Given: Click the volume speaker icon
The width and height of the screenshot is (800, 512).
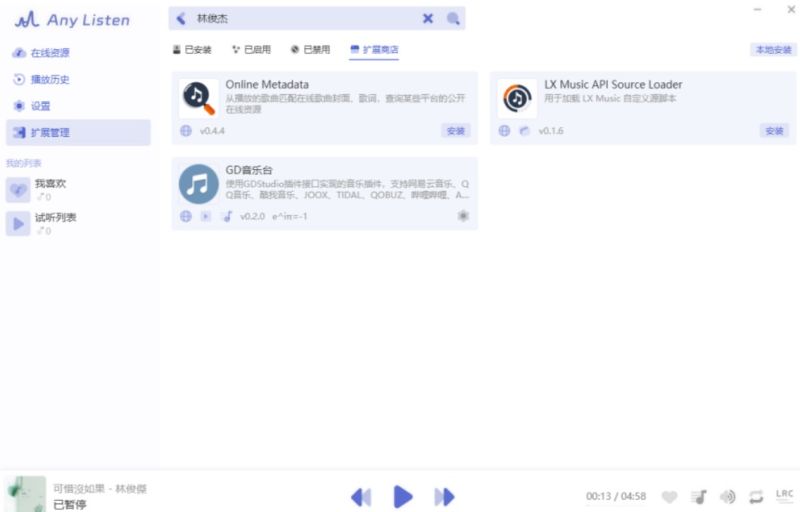Looking at the screenshot, I should 727,496.
